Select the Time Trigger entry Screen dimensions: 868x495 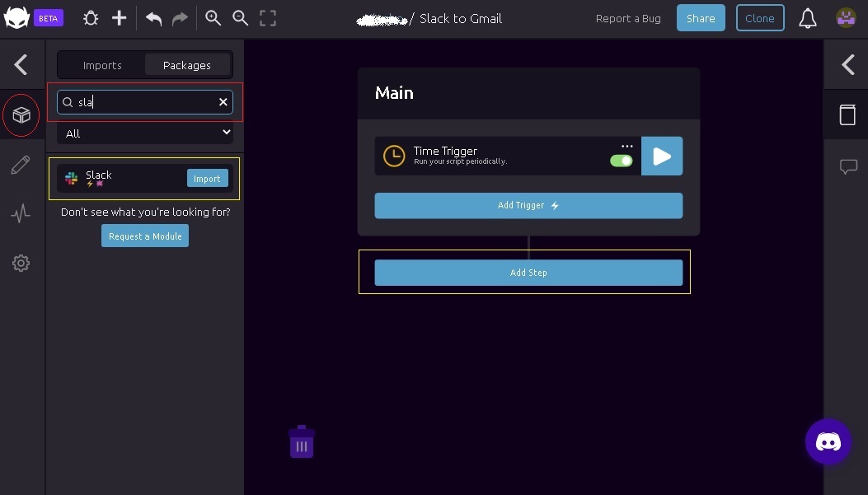click(x=508, y=156)
